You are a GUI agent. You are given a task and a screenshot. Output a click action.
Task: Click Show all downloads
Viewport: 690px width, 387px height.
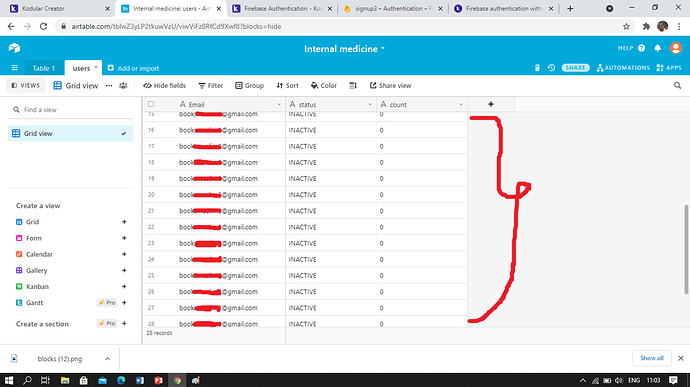(652, 358)
